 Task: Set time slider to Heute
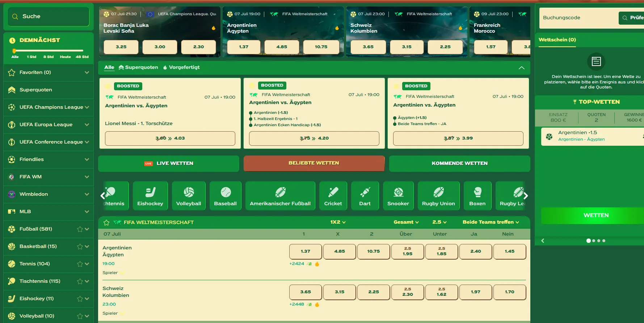tap(65, 57)
